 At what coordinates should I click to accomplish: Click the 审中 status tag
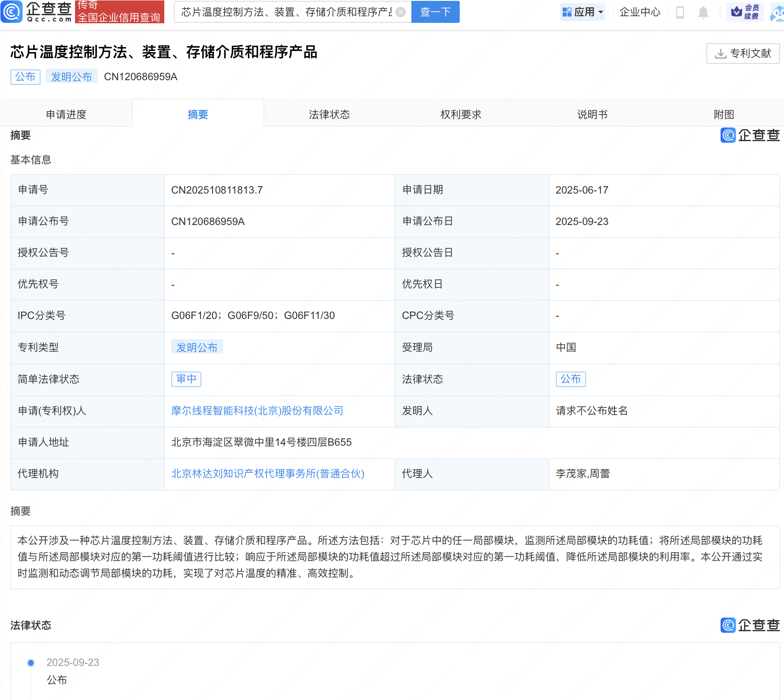click(x=186, y=379)
